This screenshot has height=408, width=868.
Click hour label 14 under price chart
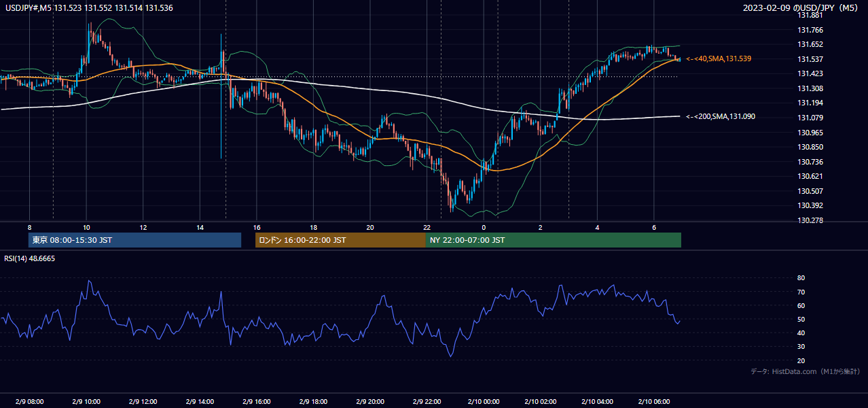(200, 227)
